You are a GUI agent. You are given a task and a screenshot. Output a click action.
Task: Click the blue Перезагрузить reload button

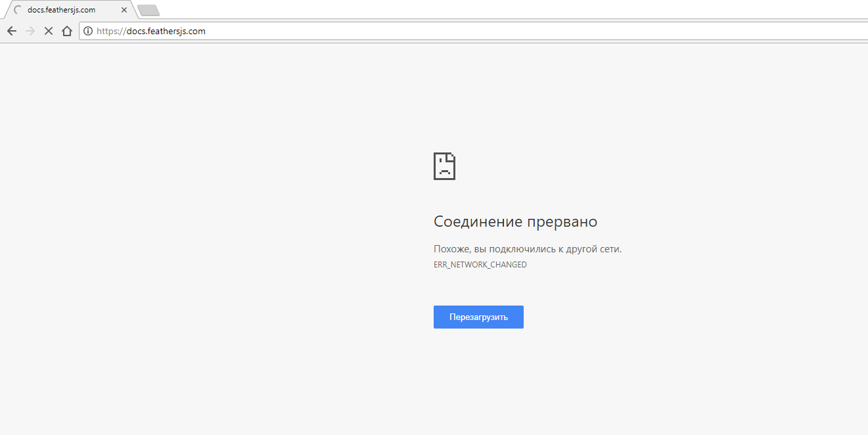(478, 317)
